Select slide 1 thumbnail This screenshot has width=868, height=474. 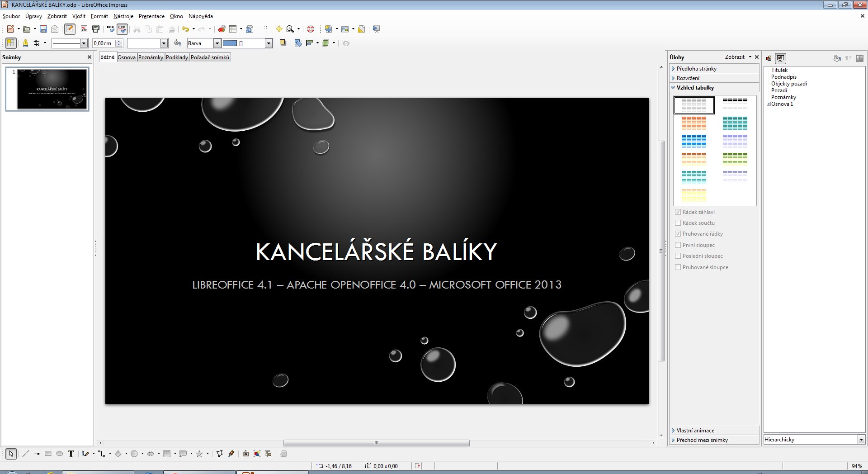click(52, 89)
